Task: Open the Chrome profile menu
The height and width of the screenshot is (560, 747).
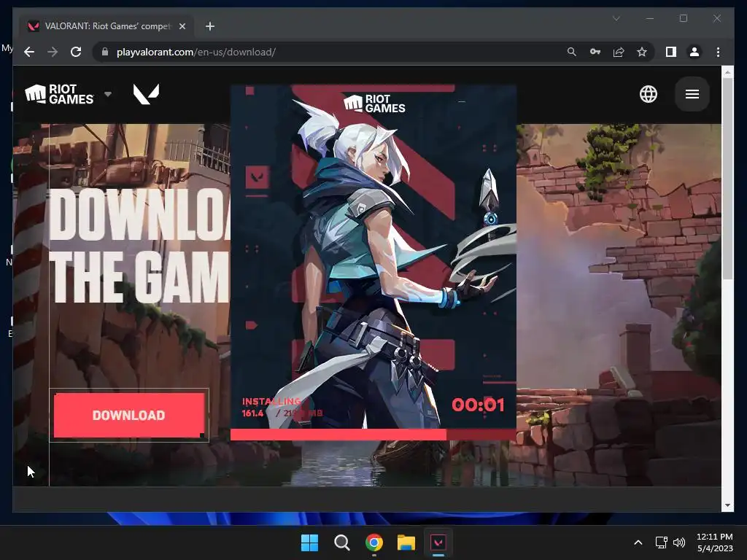Action: point(694,52)
